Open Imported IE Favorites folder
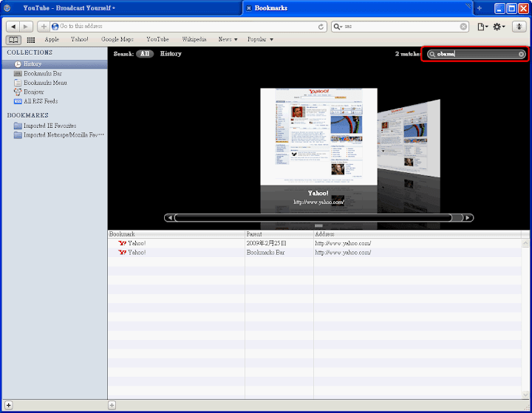Viewport: 532px width, 413px height. point(55,126)
